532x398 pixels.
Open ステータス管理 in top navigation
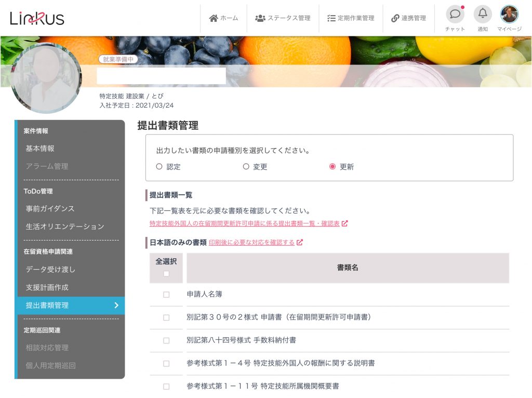pos(283,18)
